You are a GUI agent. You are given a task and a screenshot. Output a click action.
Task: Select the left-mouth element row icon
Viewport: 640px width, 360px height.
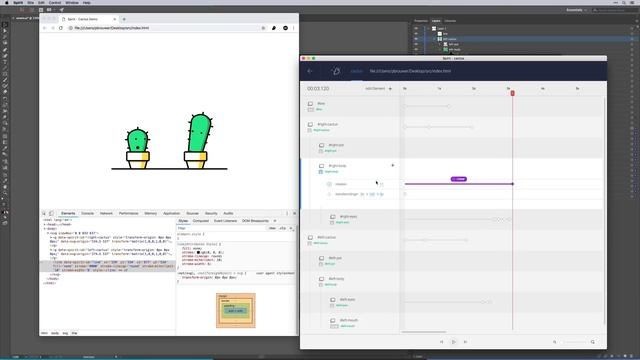coord(333,321)
